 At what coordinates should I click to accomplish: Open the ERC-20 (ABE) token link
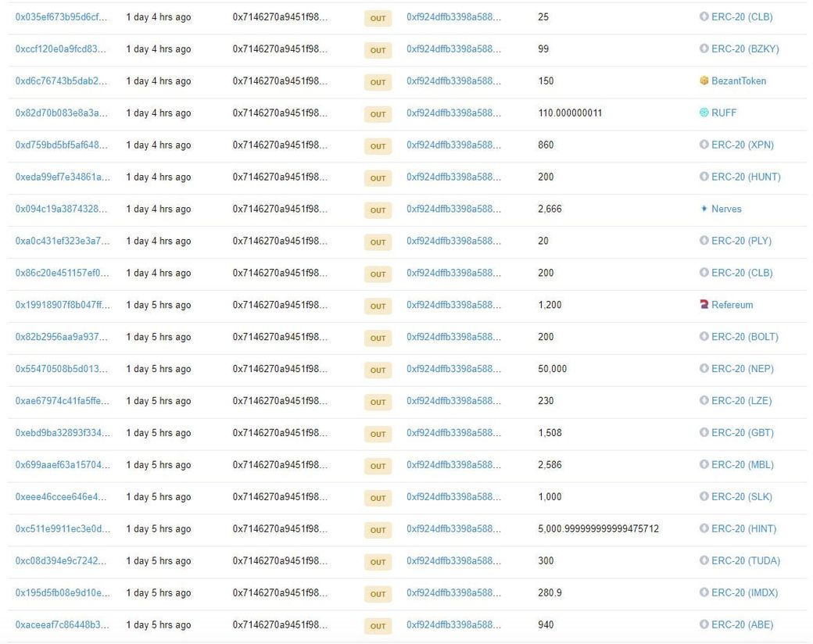pyautogui.click(x=742, y=624)
